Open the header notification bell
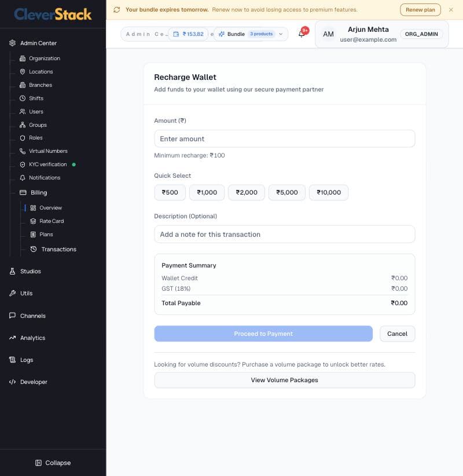The height and width of the screenshot is (476, 463). pyautogui.click(x=302, y=34)
